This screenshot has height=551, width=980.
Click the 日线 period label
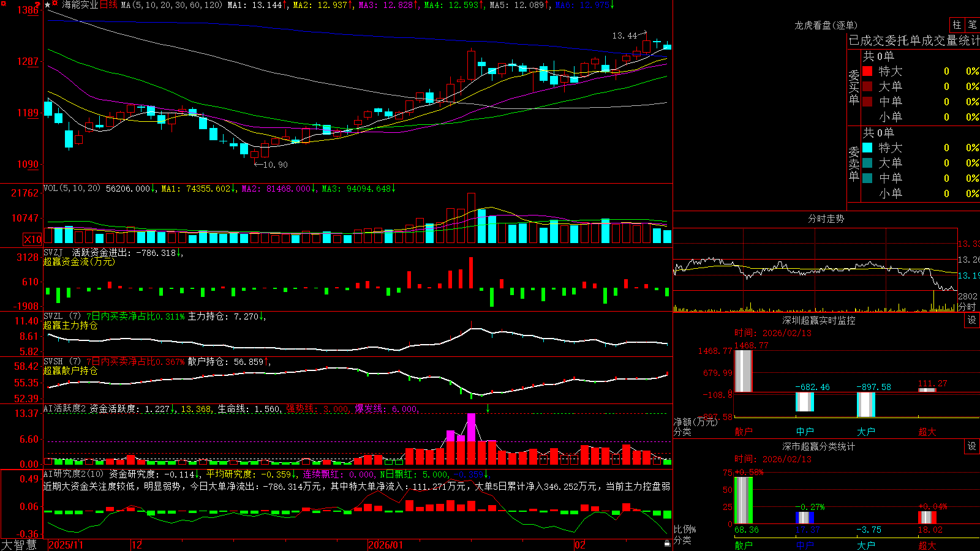point(108,5)
